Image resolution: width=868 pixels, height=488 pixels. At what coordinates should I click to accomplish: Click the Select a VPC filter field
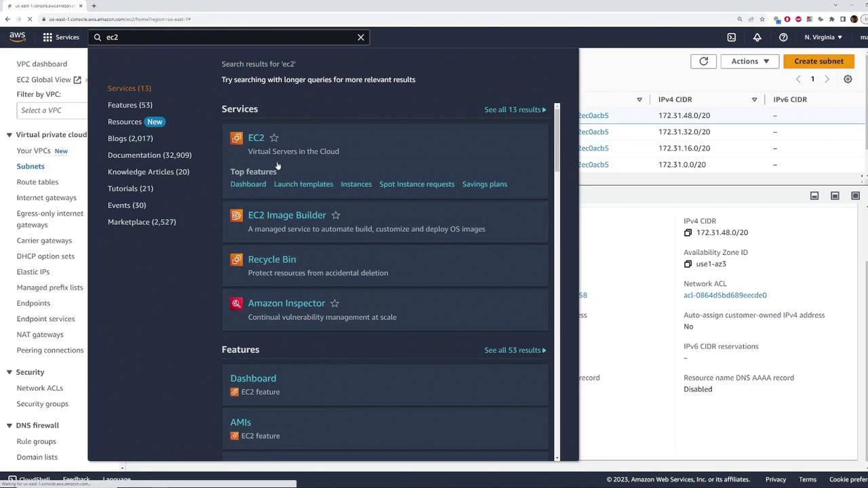coord(52,110)
